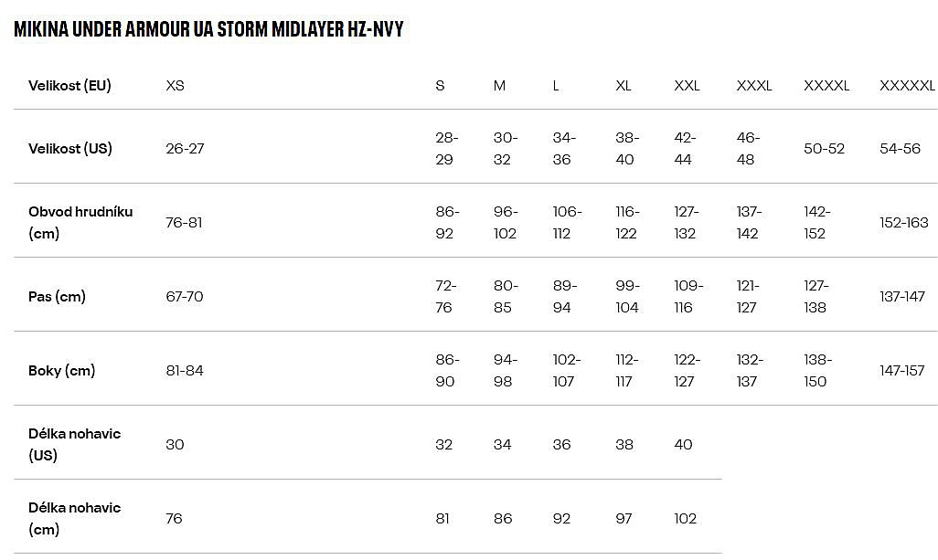This screenshot has width=938, height=560.
Task: Select the 102 leg length value
Action: coord(685,519)
